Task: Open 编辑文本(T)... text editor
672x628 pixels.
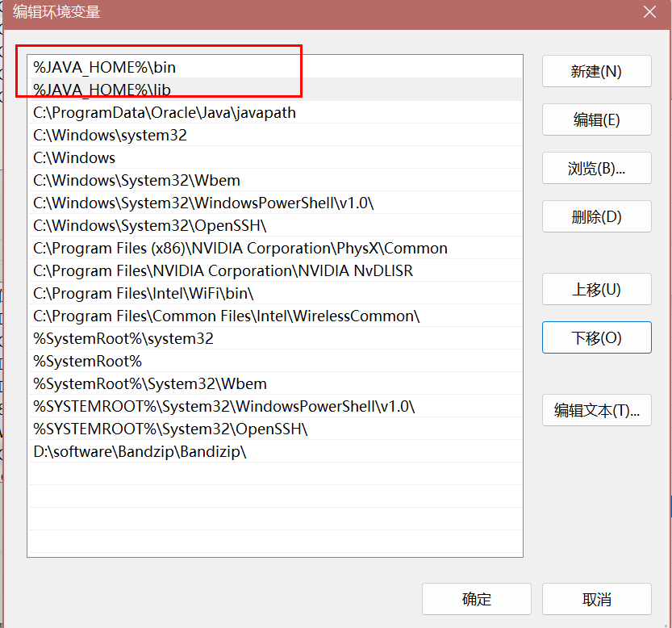Action: 597,411
